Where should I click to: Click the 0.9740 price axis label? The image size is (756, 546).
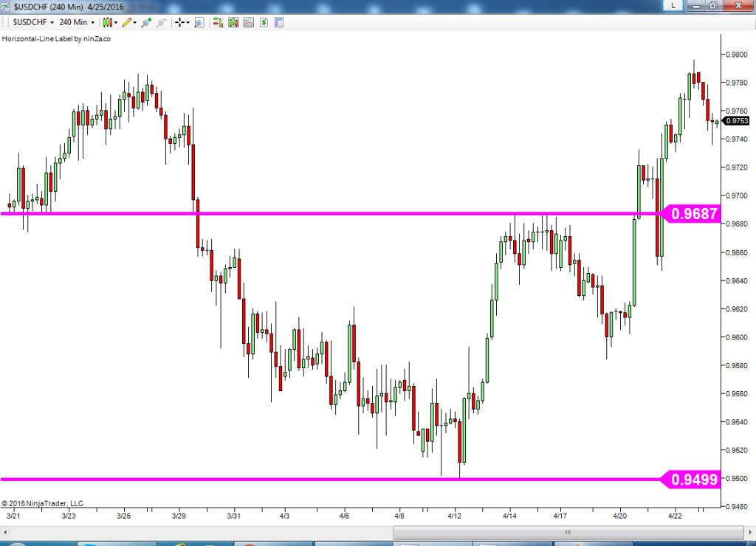click(x=737, y=139)
